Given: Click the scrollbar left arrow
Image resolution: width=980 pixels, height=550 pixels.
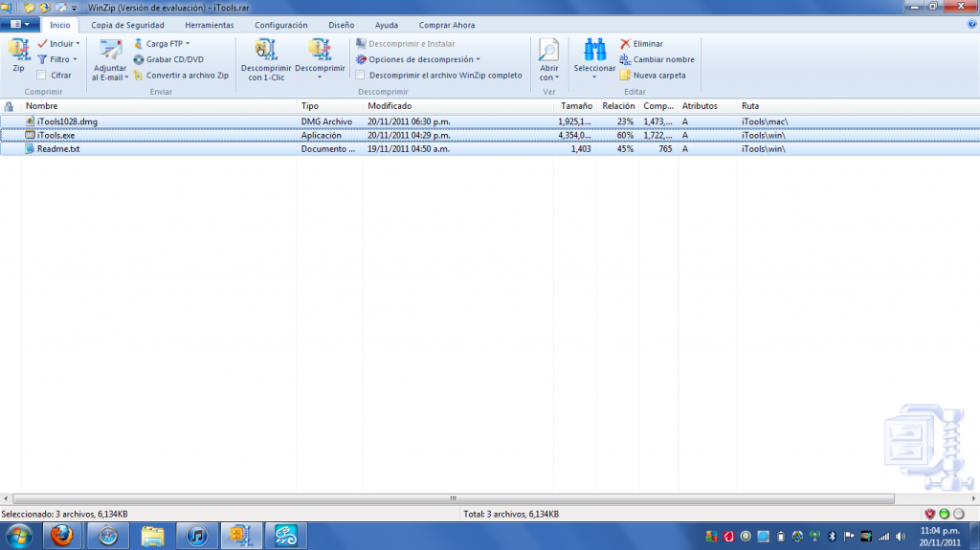Looking at the screenshot, I should [x=6, y=498].
